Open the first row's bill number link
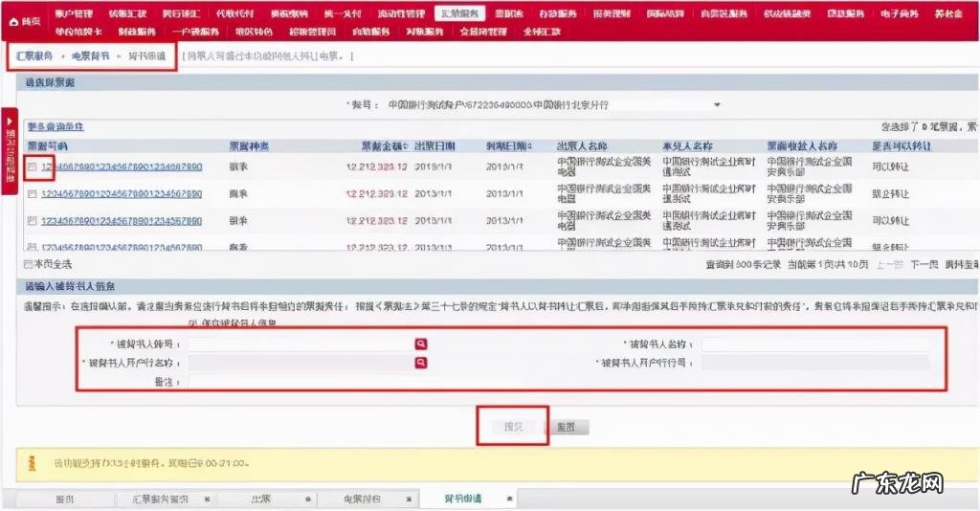This screenshot has width=980, height=511. click(x=122, y=167)
